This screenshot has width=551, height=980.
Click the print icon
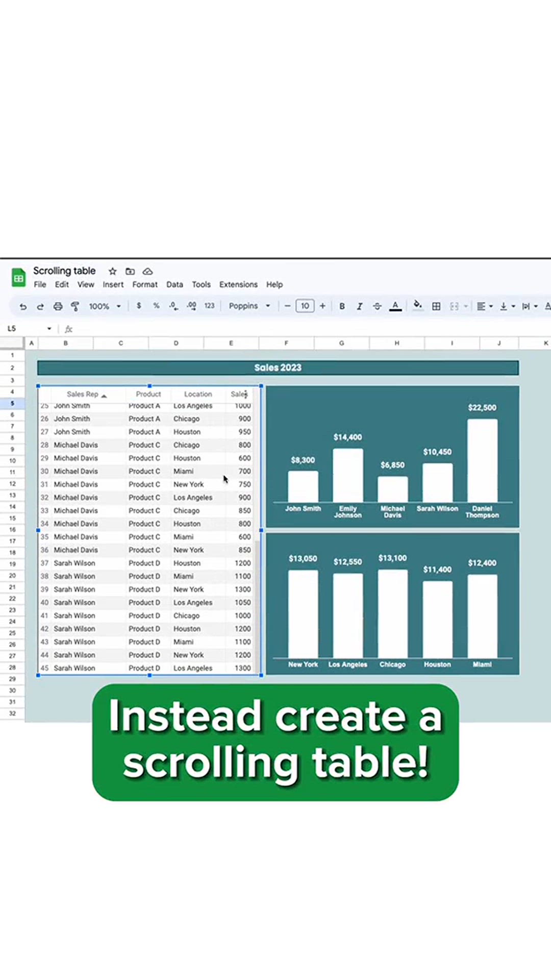click(x=58, y=306)
